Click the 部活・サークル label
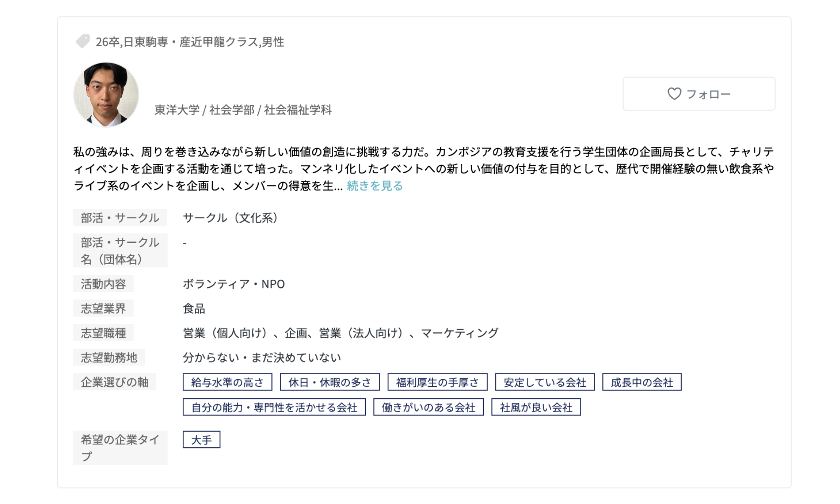Image resolution: width=840 pixels, height=504 pixels. click(x=120, y=218)
